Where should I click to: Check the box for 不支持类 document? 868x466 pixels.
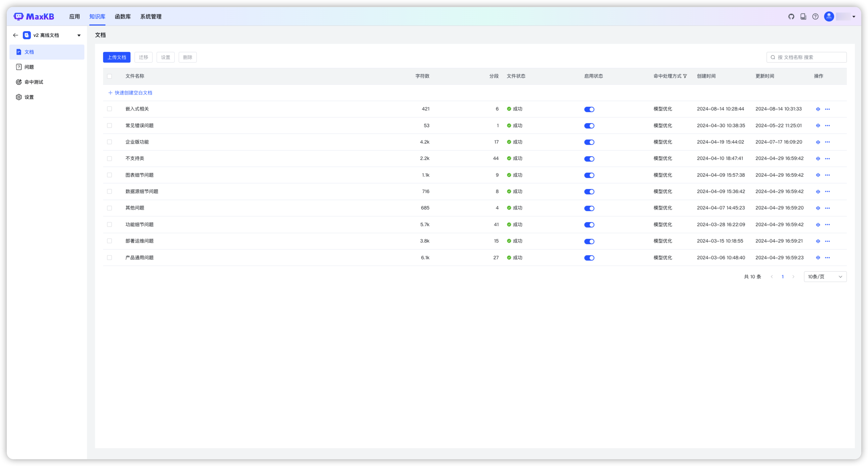pyautogui.click(x=109, y=158)
